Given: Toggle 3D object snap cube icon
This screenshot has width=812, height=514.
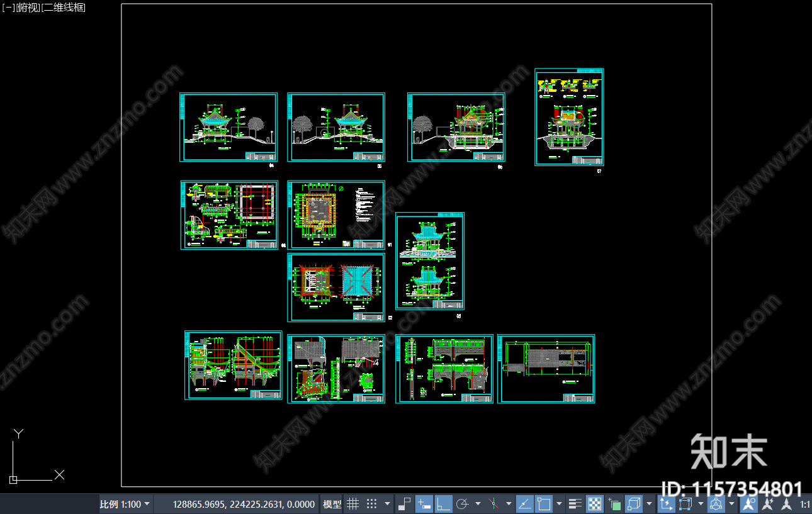Looking at the screenshot, I should tap(634, 504).
